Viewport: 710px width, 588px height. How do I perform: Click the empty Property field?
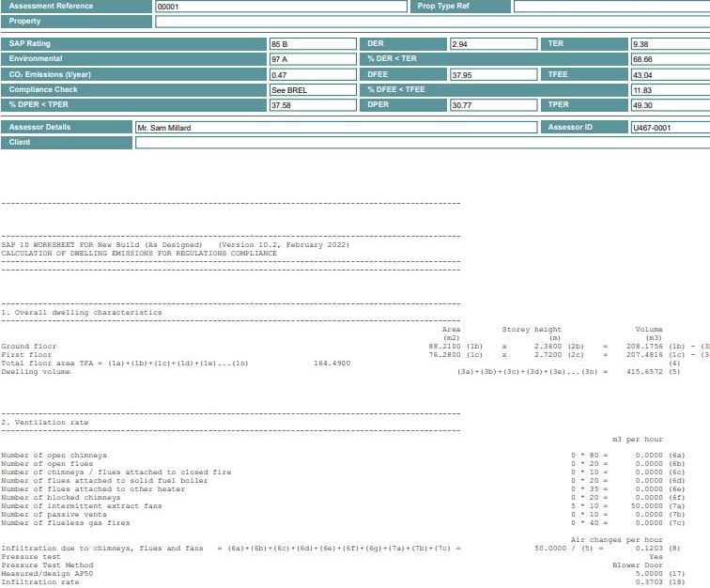click(432, 22)
